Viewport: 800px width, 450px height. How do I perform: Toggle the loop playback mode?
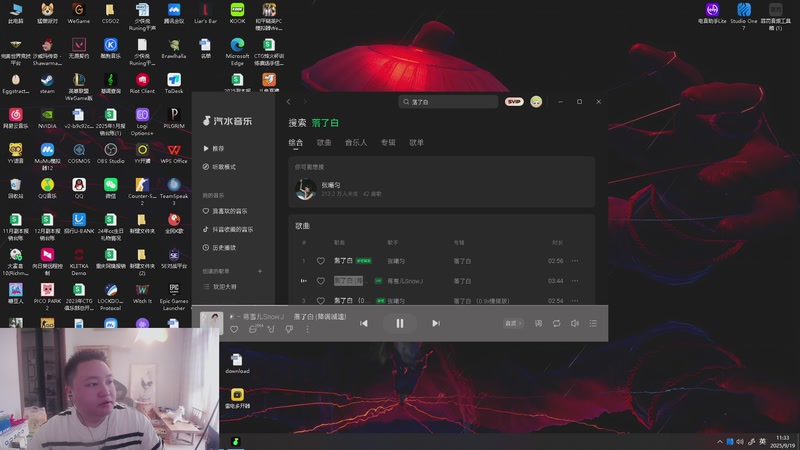[557, 323]
